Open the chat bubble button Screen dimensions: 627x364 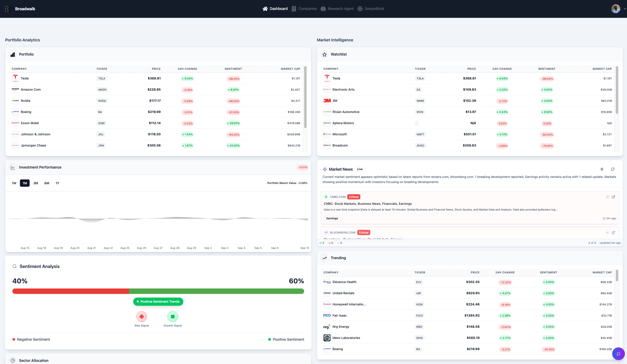click(x=618, y=354)
